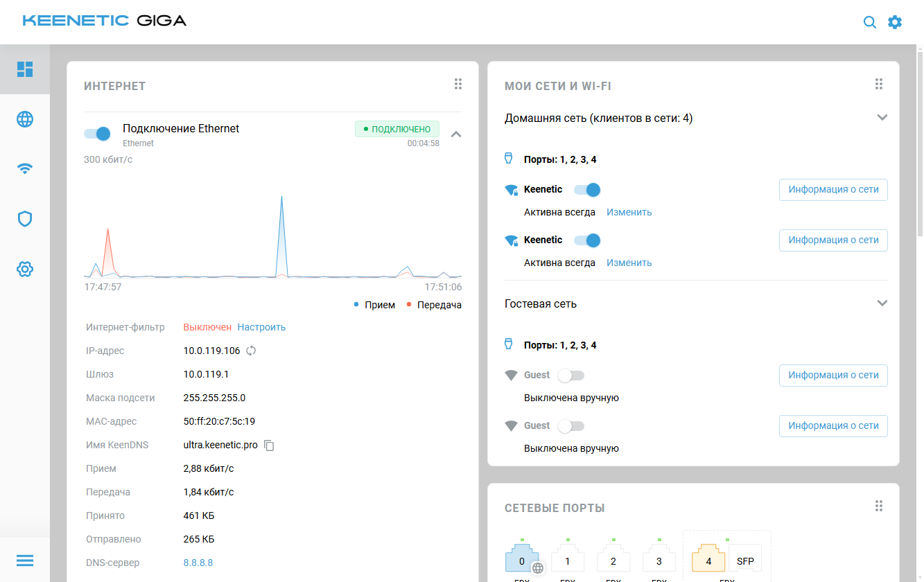The width and height of the screenshot is (924, 582).
Task: Click Информация о сети for first Keenetic
Action: pyautogui.click(x=833, y=190)
